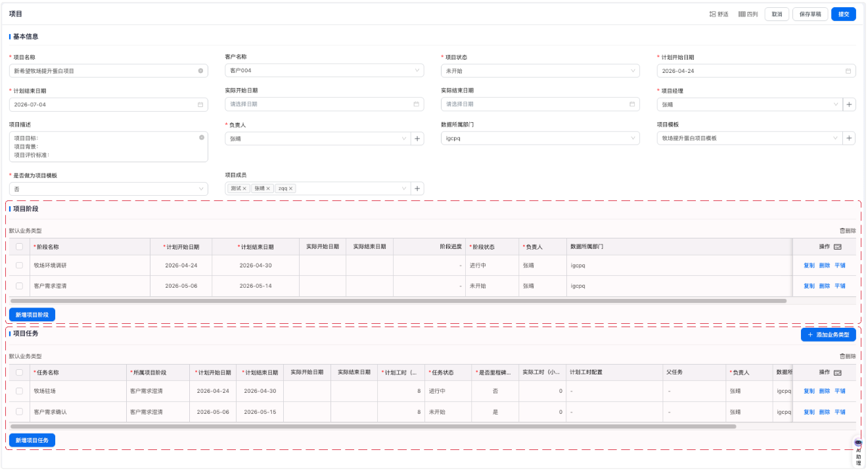Remove 张晴 tag from 项目成员
The height and width of the screenshot is (473, 868).
point(268,189)
